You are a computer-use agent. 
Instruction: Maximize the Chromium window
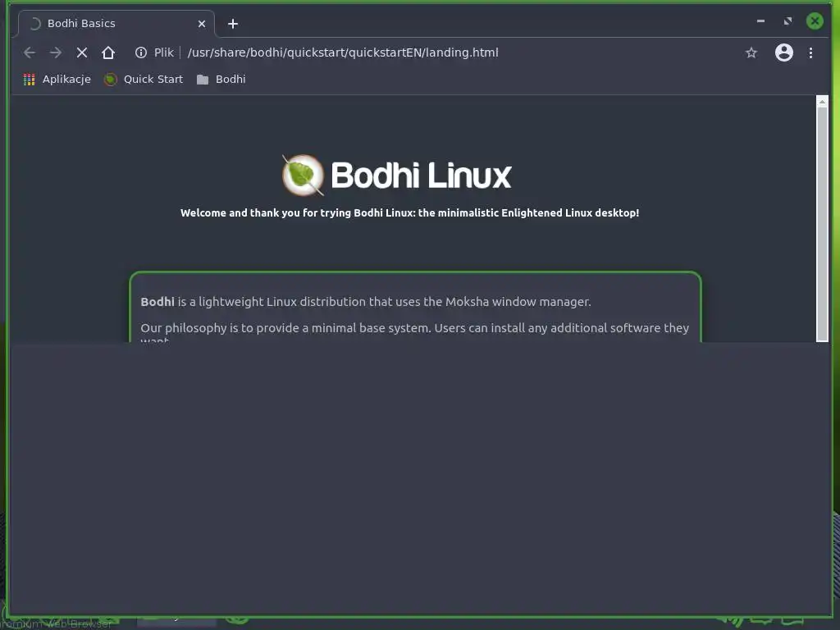[787, 21]
